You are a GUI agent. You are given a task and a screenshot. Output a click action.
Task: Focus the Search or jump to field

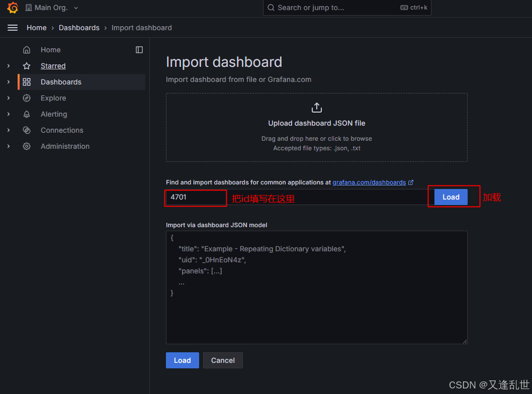tap(347, 8)
